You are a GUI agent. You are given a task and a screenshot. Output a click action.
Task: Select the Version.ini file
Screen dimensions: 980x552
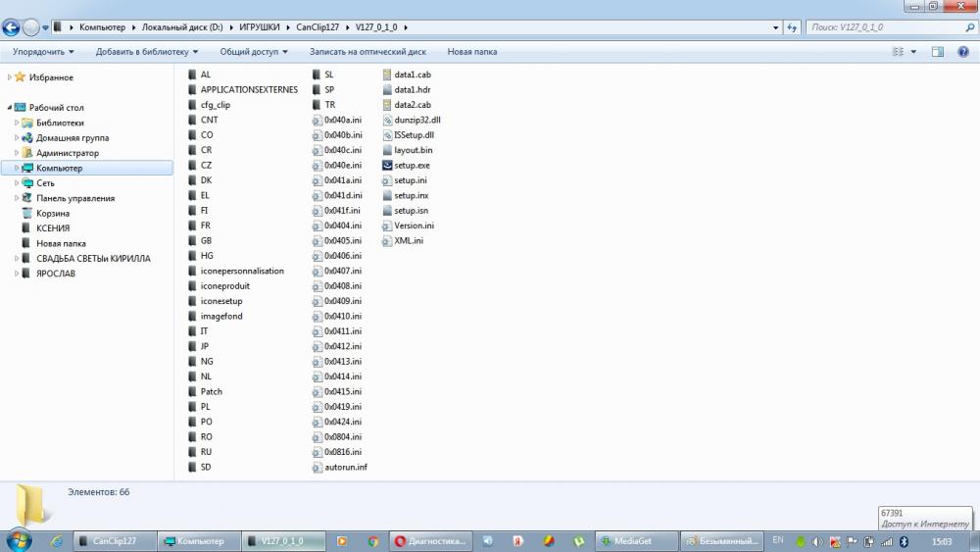408,226
